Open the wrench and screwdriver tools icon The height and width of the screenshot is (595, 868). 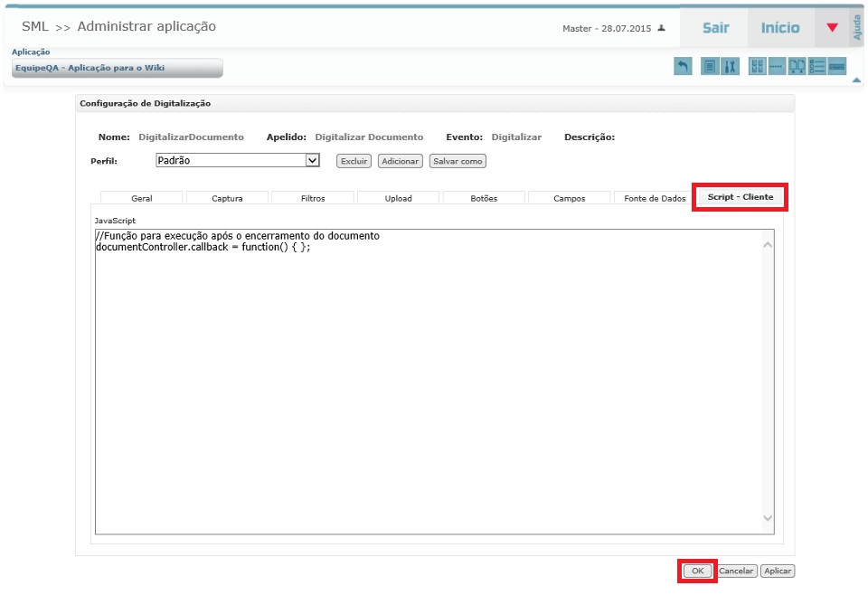(731, 66)
